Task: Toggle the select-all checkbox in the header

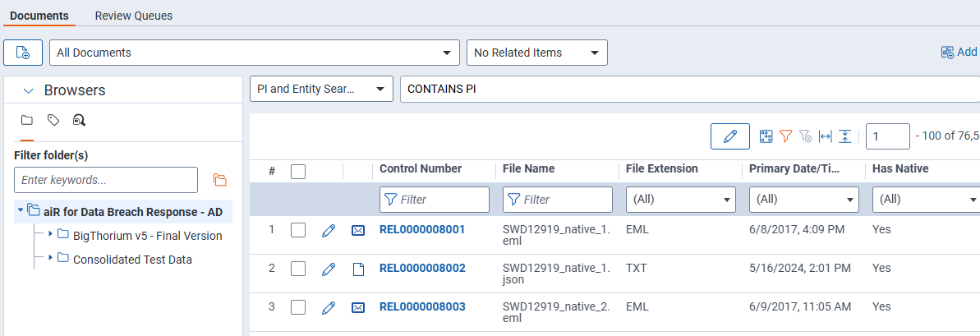Action: tap(298, 171)
